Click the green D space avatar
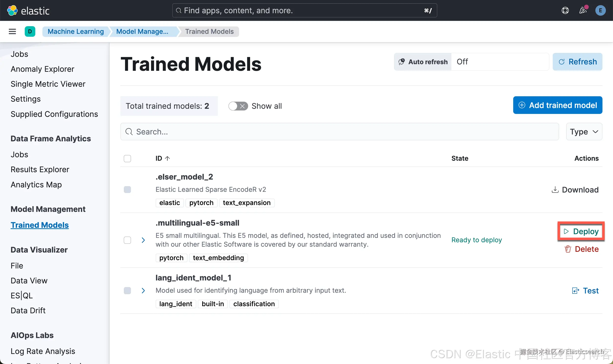 coord(30,31)
